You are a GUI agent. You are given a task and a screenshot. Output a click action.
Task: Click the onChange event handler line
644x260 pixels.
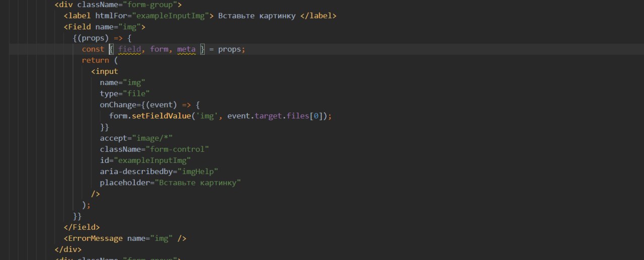point(150,105)
